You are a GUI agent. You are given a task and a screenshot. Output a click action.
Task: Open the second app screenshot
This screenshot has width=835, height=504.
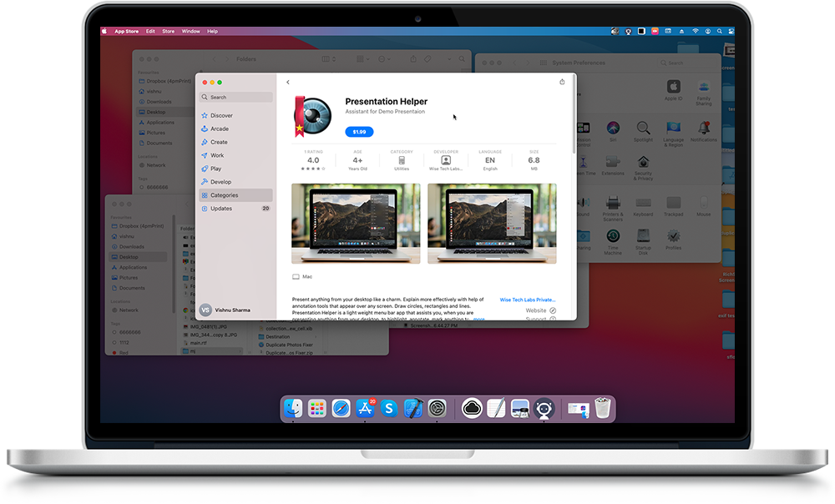point(492,224)
